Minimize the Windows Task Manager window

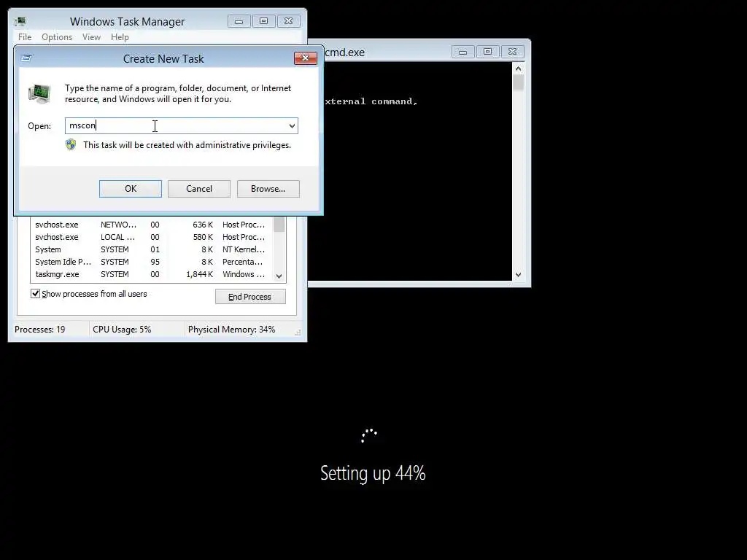[x=239, y=21]
